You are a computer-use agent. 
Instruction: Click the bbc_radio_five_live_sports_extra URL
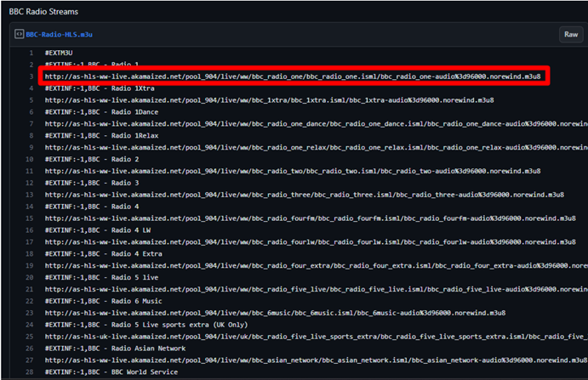317,336
